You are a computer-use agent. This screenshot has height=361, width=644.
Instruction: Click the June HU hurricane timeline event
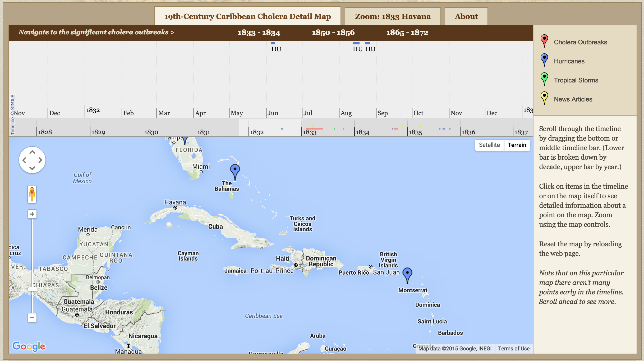pyautogui.click(x=276, y=49)
